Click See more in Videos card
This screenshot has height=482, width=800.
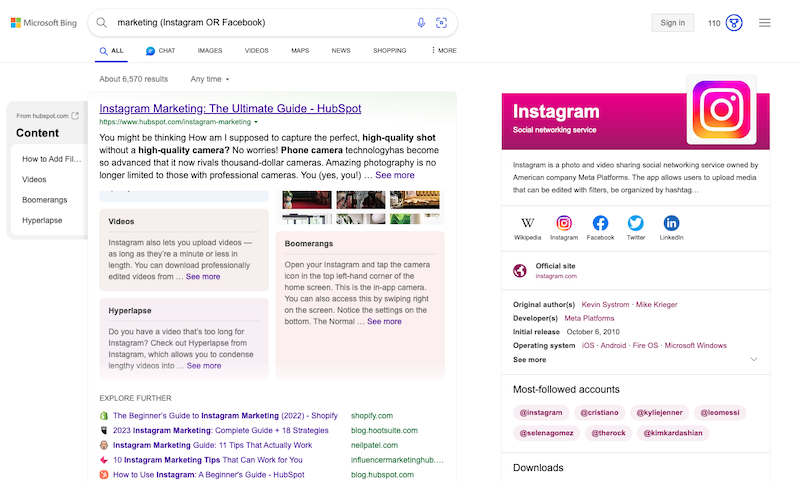[203, 276]
